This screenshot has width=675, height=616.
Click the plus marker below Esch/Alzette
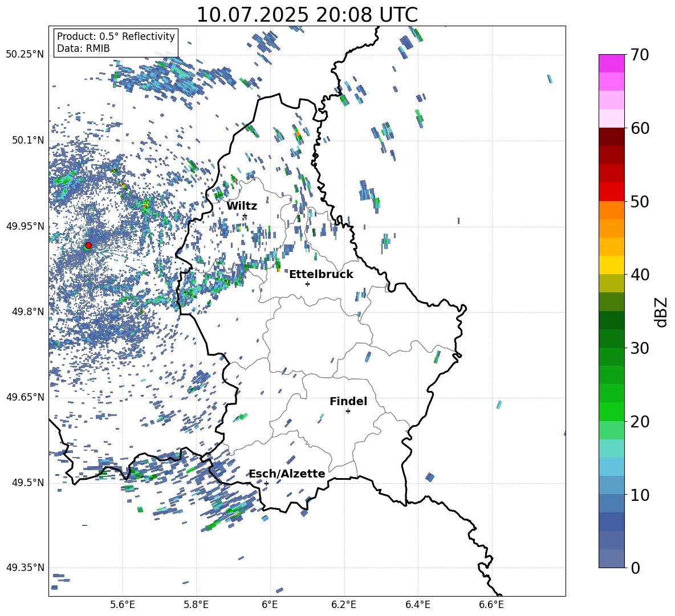(x=266, y=483)
